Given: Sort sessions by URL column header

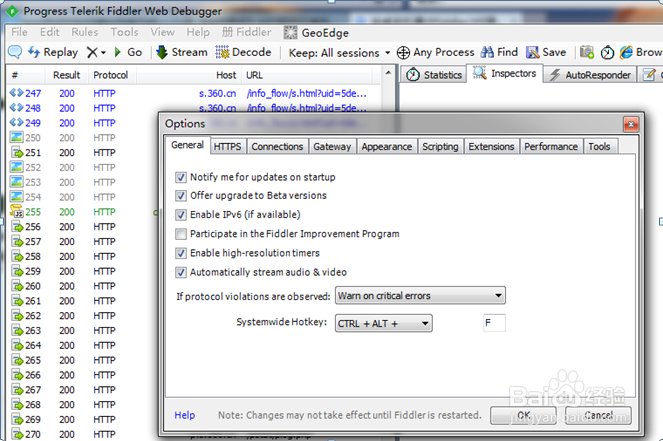Looking at the screenshot, I should click(x=307, y=75).
